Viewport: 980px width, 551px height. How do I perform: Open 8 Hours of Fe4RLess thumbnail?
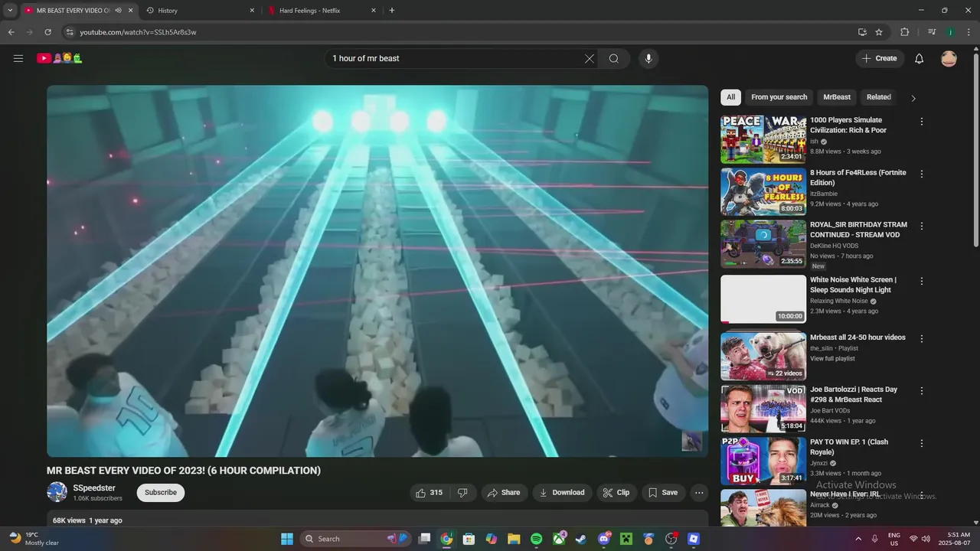pyautogui.click(x=763, y=191)
